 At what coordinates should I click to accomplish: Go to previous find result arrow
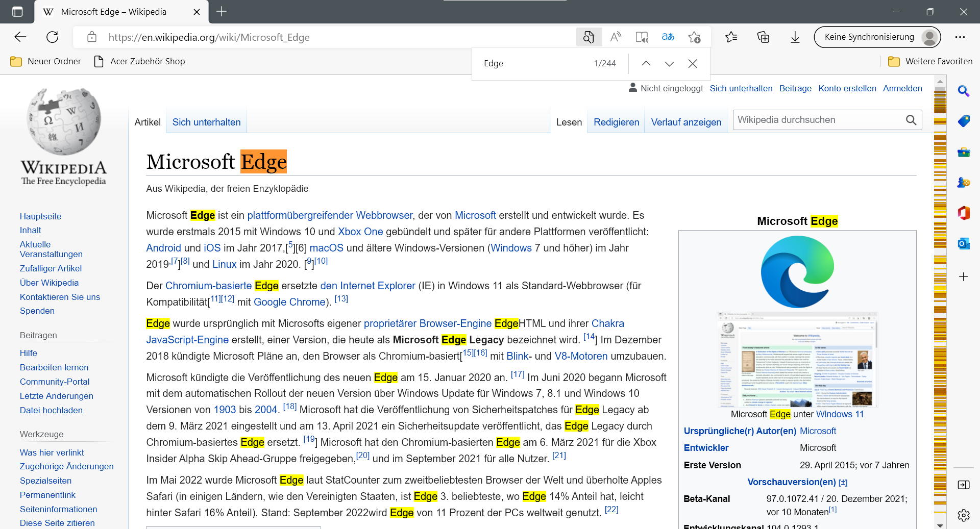pos(646,64)
